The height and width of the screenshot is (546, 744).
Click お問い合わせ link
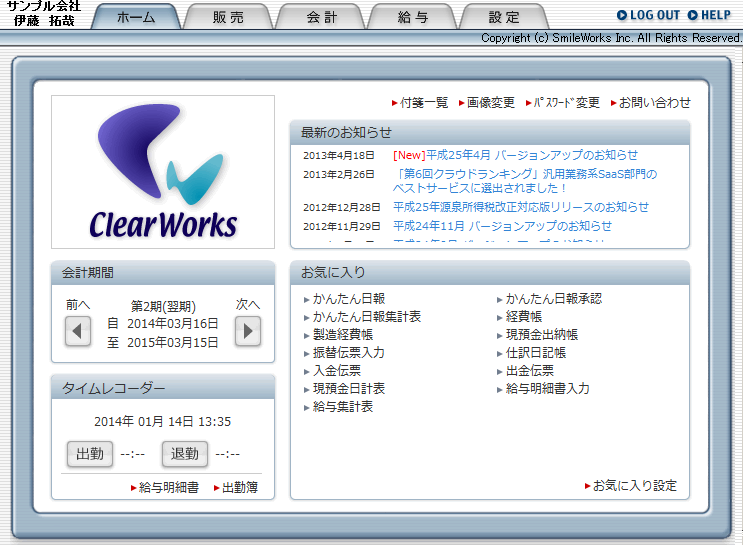pos(651,102)
